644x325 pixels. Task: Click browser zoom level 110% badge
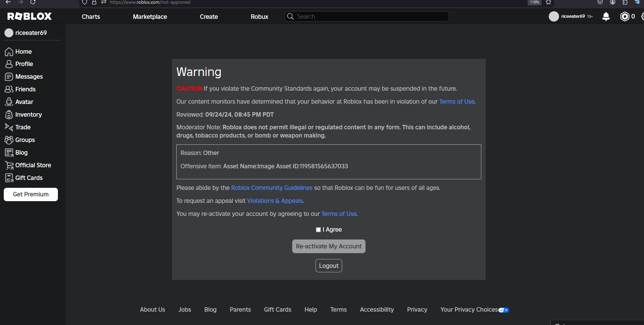pyautogui.click(x=534, y=2)
